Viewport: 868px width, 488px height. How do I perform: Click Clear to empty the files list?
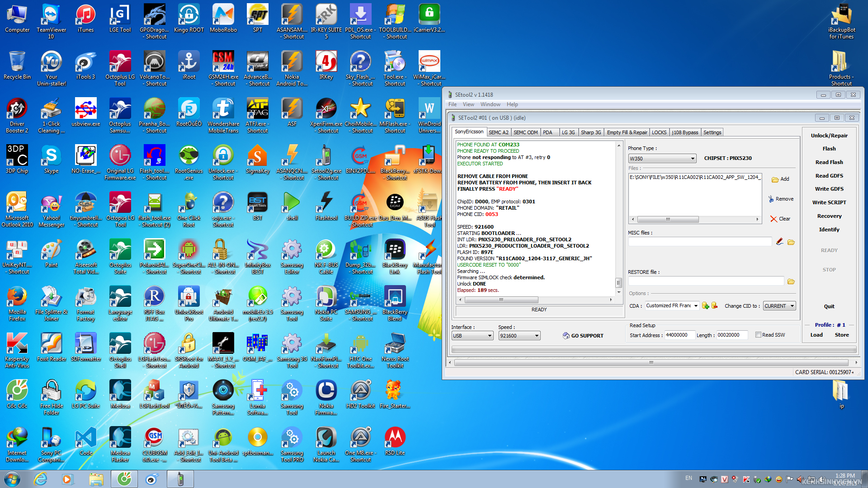(x=780, y=219)
